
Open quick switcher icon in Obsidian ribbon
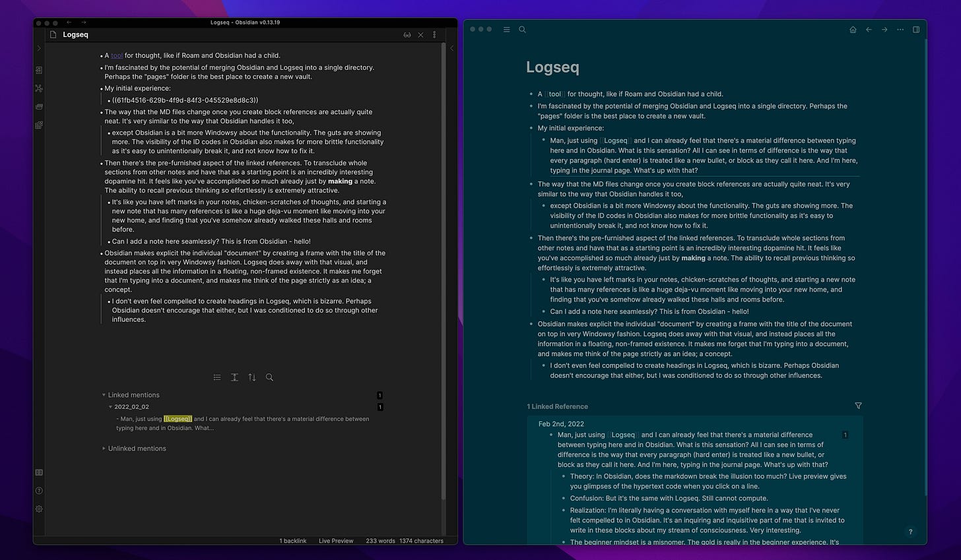[39, 70]
